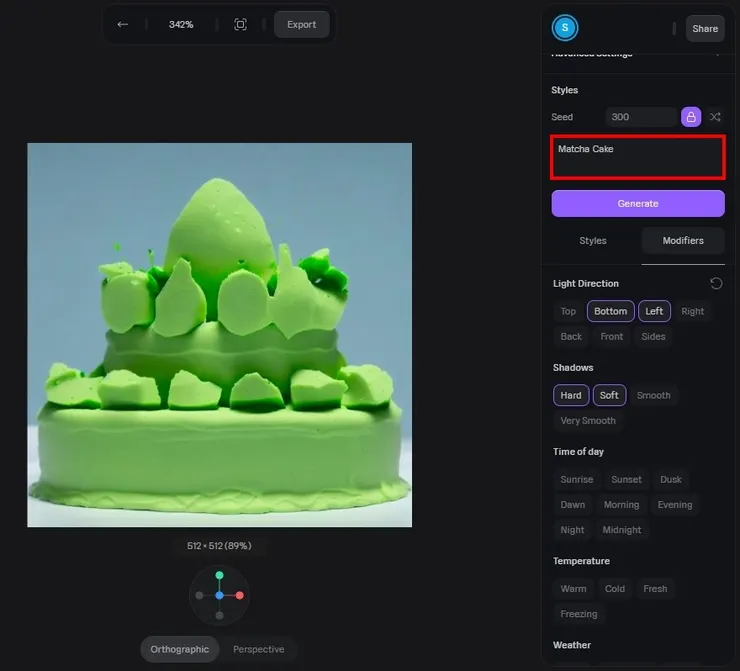Click the back arrow icon in top toolbar
The height and width of the screenshot is (671, 740).
(x=123, y=24)
